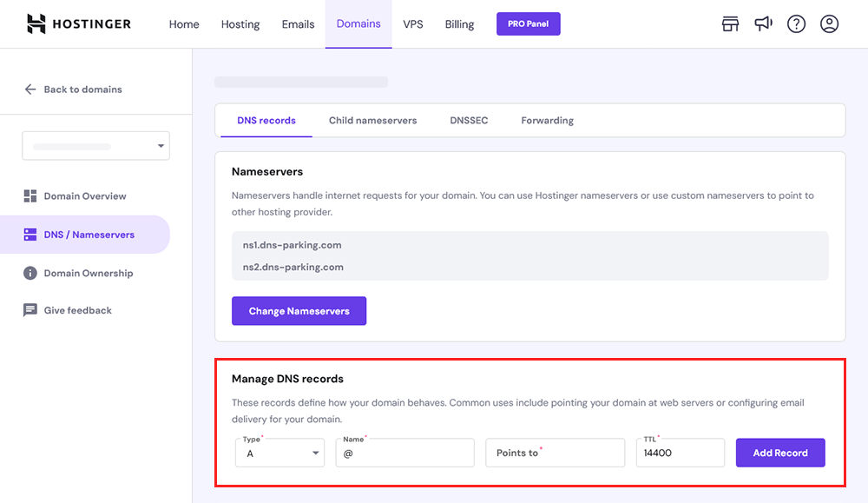
Task: Switch to the Child nameservers tab
Action: 372,120
